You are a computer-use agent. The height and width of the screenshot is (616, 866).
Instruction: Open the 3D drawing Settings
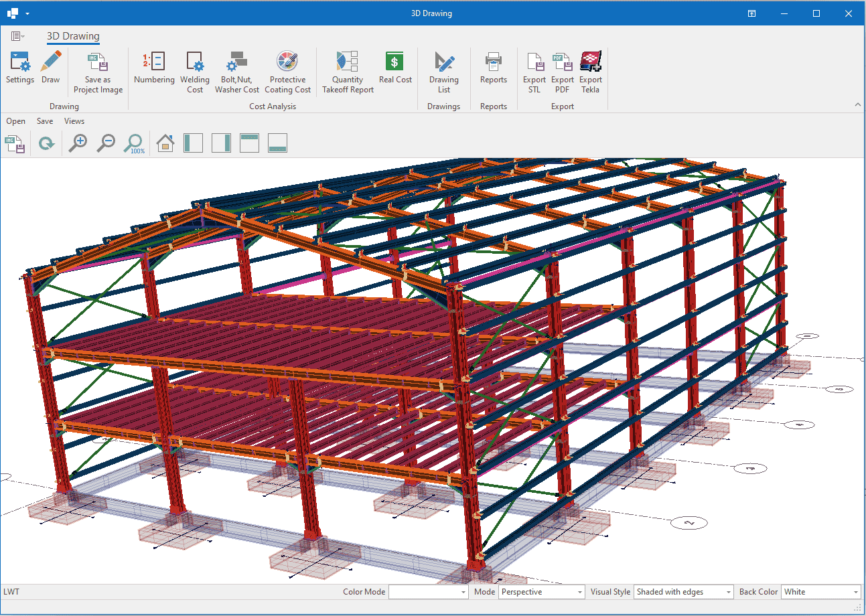[x=19, y=68]
